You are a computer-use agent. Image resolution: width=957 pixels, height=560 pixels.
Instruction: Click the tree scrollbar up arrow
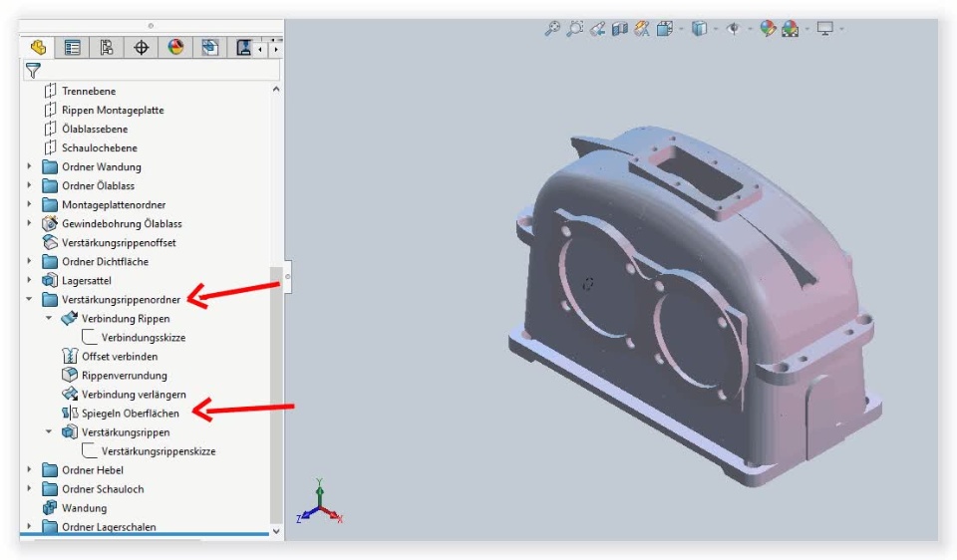(276, 89)
